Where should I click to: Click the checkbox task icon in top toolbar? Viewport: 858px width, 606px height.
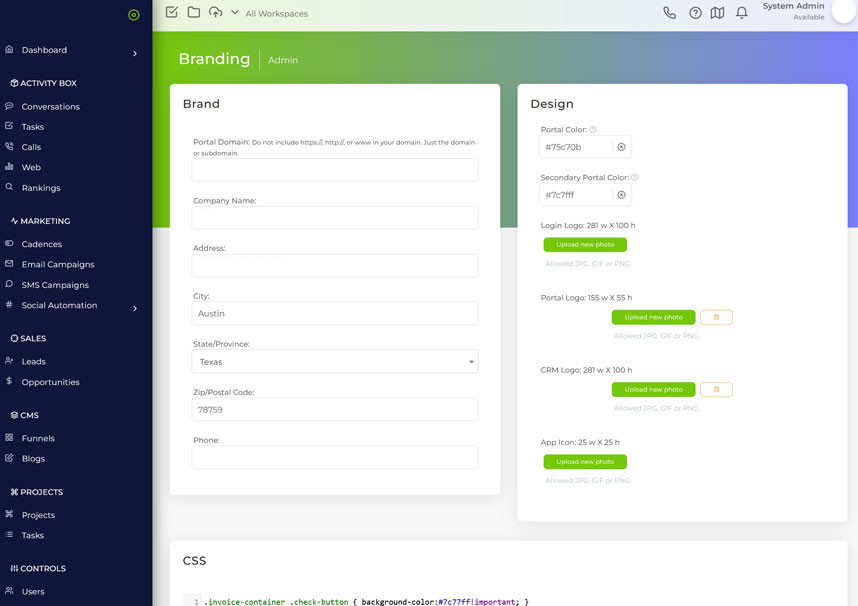coord(171,12)
